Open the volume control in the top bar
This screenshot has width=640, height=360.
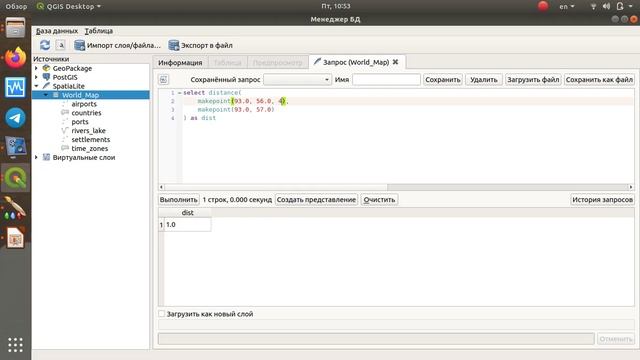tap(606, 6)
